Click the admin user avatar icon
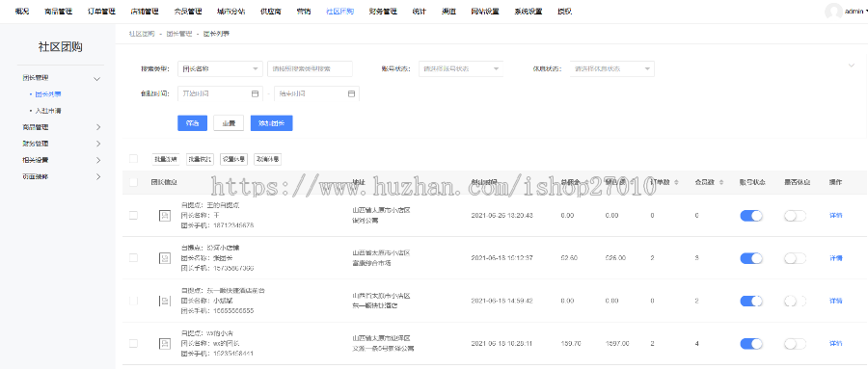Image resolution: width=868 pixels, height=369 pixels. coord(833,11)
